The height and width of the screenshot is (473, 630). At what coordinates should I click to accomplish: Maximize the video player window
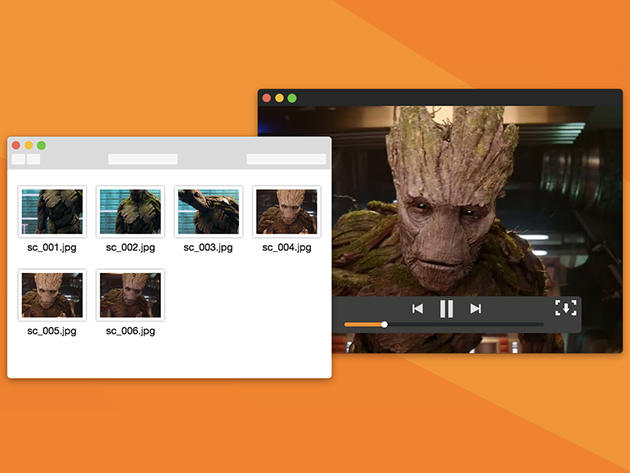[x=292, y=98]
